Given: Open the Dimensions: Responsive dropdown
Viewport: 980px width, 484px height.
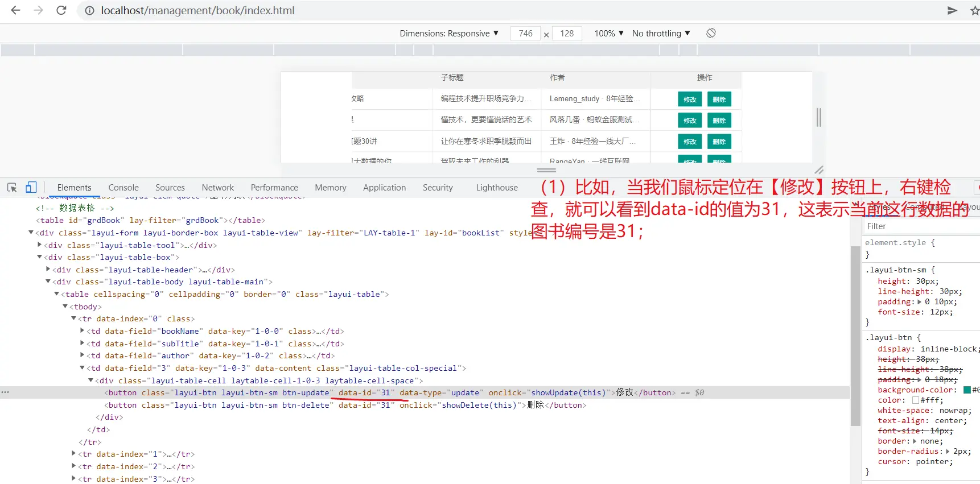Looking at the screenshot, I should click(449, 34).
